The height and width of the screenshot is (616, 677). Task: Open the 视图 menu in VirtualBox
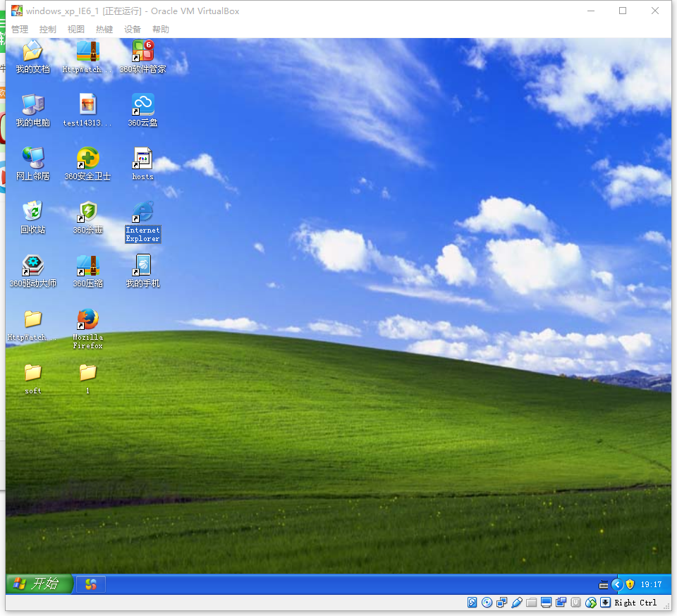(75, 30)
